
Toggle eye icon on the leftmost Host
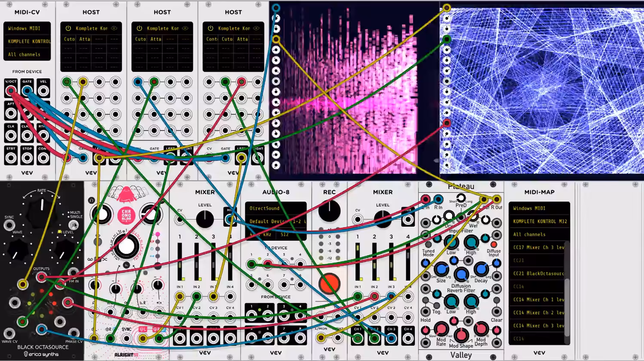114,28
